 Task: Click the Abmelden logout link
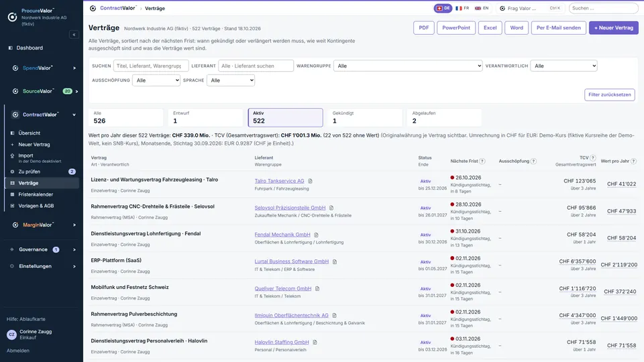click(18, 351)
